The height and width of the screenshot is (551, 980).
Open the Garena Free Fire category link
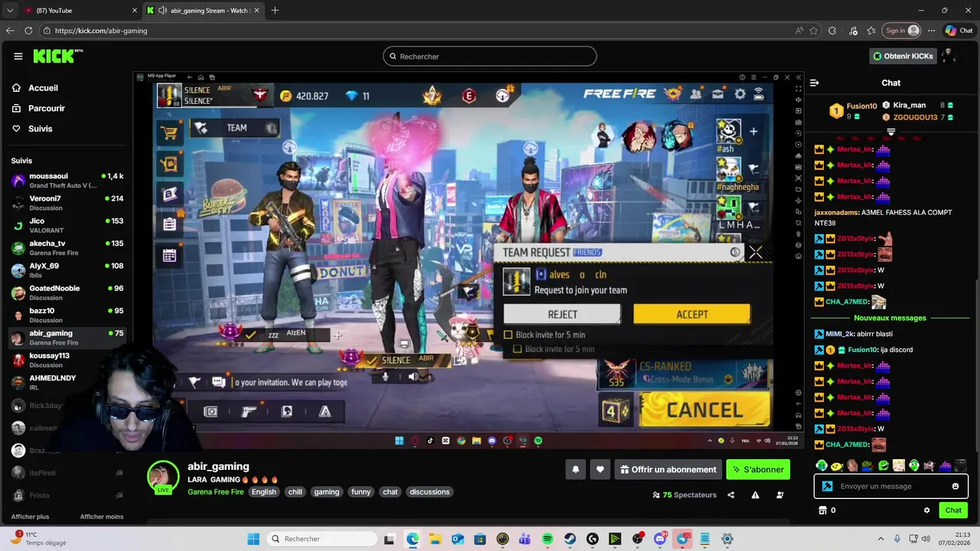[216, 492]
